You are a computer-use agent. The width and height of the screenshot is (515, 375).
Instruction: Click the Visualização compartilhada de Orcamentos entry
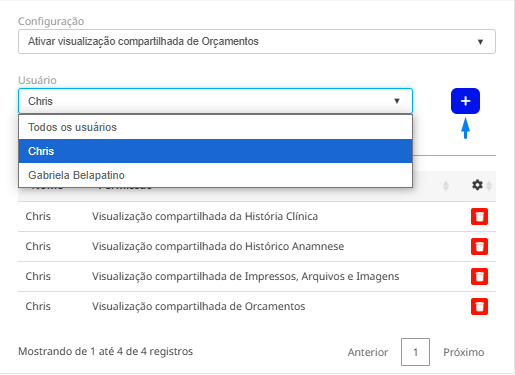(198, 306)
